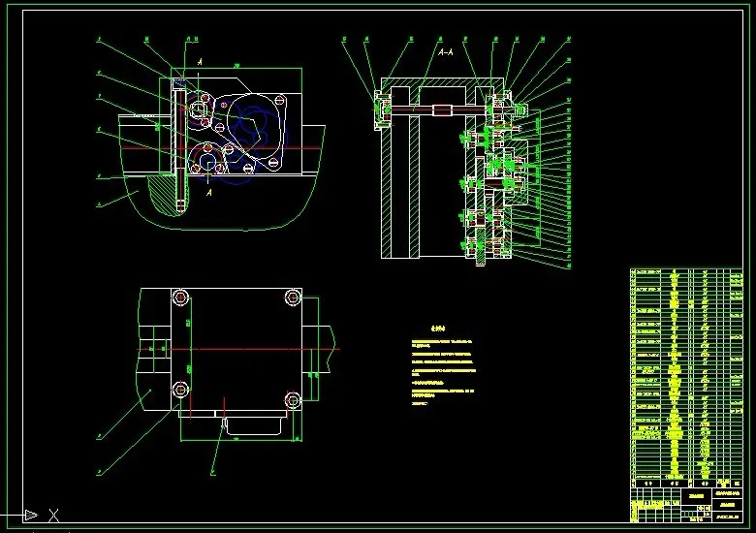This screenshot has width=756, height=533.
Task: Select the yellow technical requirements heading
Action: pyautogui.click(x=438, y=329)
